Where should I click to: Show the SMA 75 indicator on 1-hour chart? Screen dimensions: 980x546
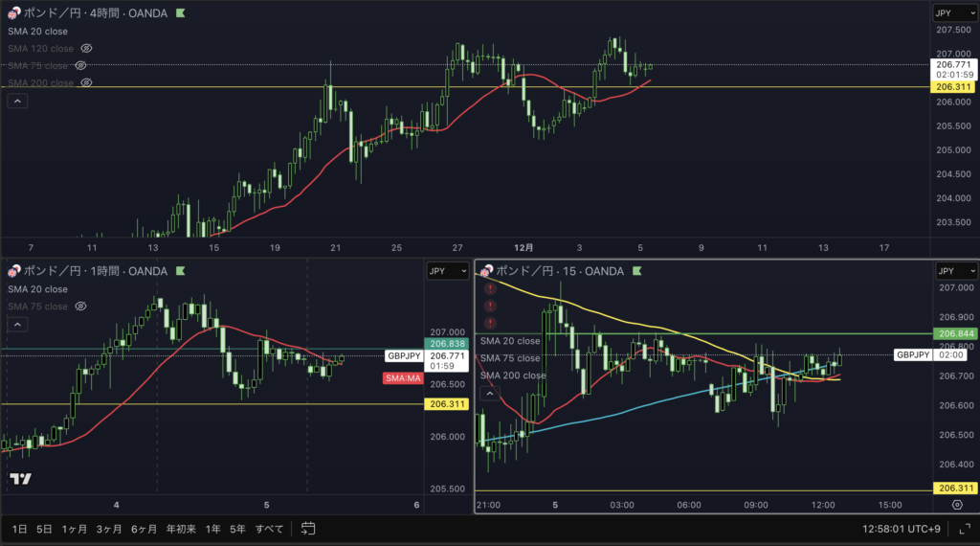(80, 307)
